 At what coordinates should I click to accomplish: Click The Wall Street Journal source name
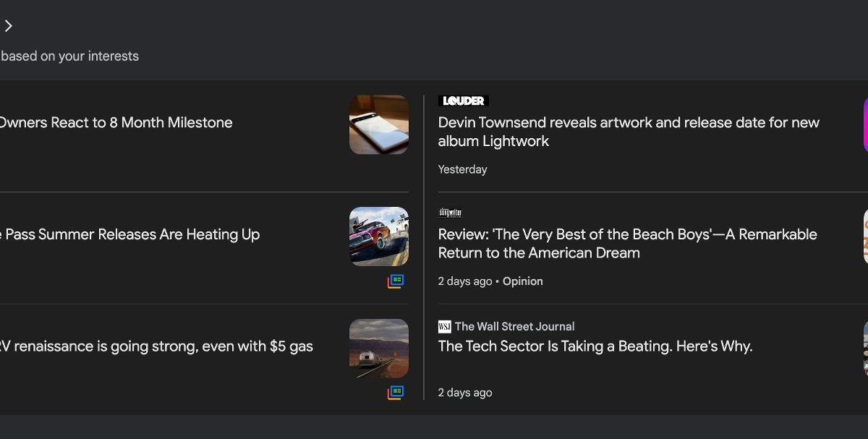click(514, 326)
